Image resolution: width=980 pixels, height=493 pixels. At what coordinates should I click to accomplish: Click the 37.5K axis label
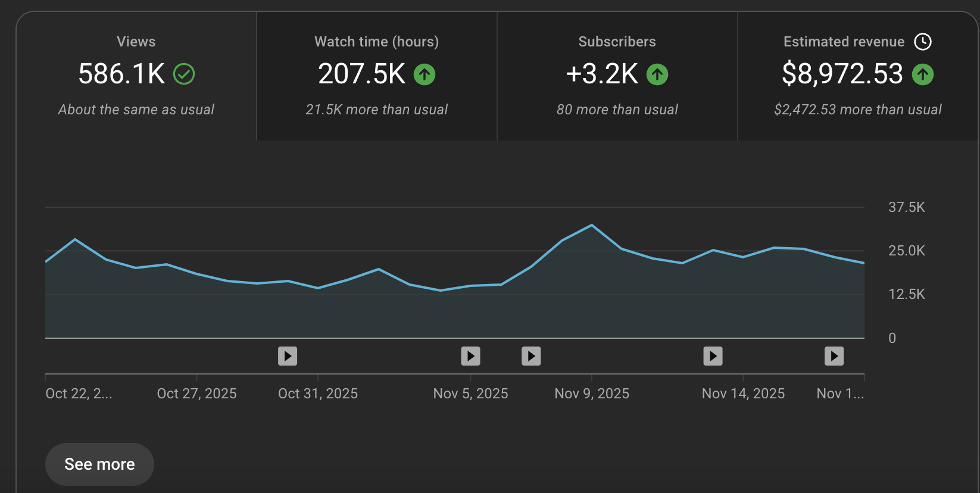[906, 207]
